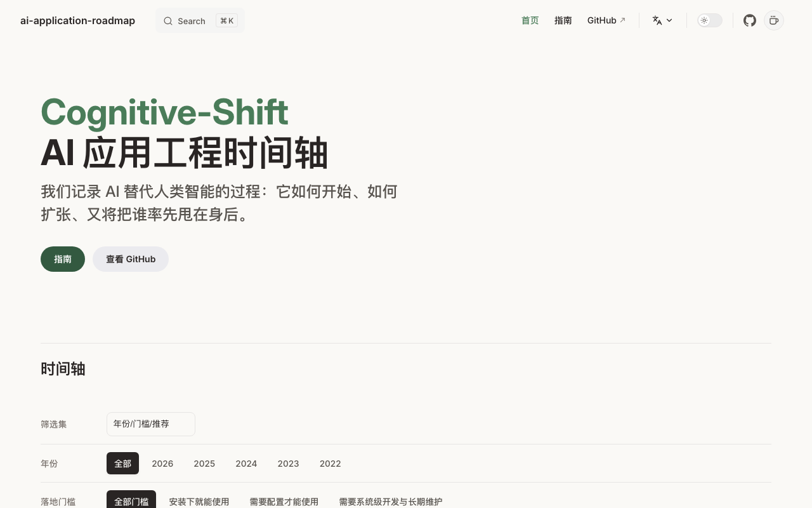812x508 pixels.
Task: Select the 全部 year filter
Action: (x=122, y=464)
